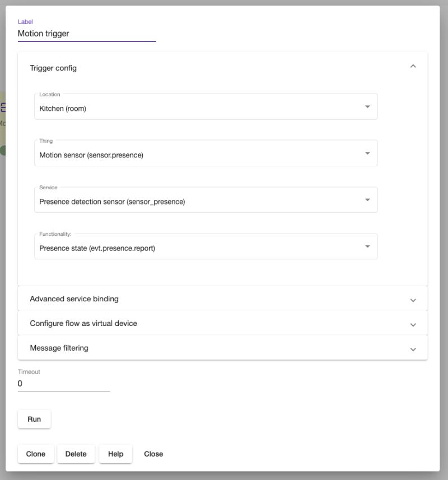This screenshot has width=448, height=480.
Task: Click the Message filtering chevron icon
Action: click(x=413, y=349)
